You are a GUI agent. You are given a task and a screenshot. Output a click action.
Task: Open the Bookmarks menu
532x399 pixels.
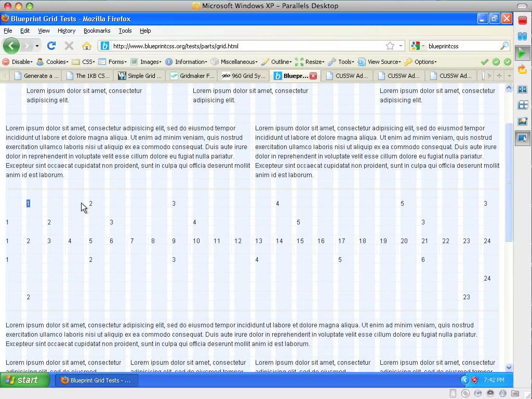coord(97,31)
